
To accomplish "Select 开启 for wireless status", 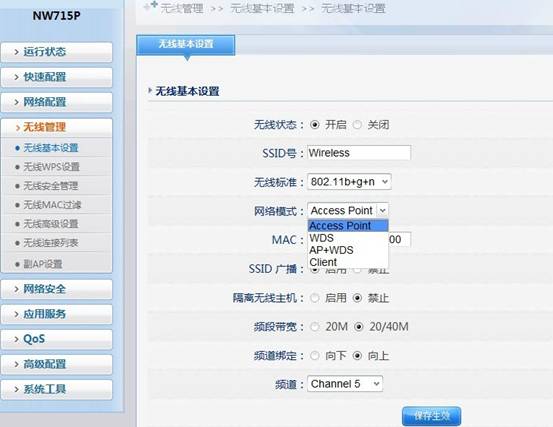I will 315,125.
